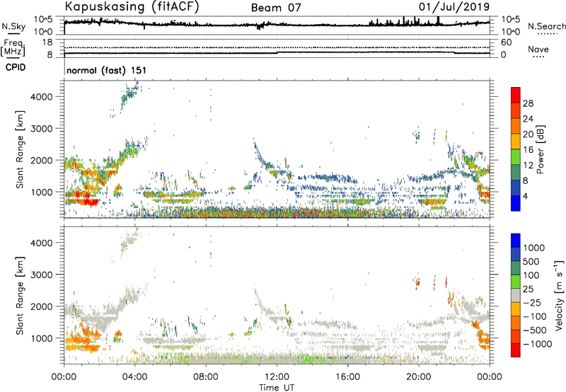Click the N.Search legend label
The width and height of the screenshot is (566, 392).
547,26
